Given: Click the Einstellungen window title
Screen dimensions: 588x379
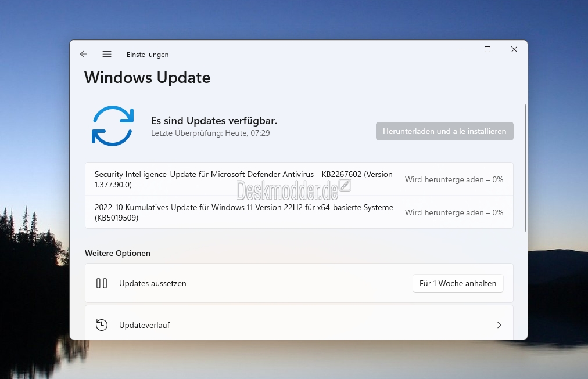Looking at the screenshot, I should pos(148,55).
